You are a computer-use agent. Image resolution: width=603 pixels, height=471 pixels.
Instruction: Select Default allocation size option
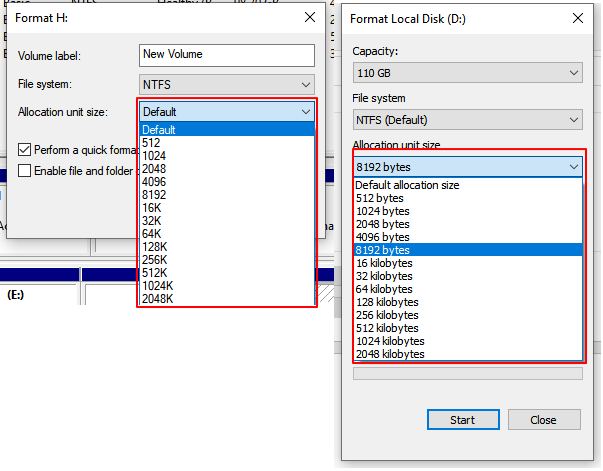point(407,185)
